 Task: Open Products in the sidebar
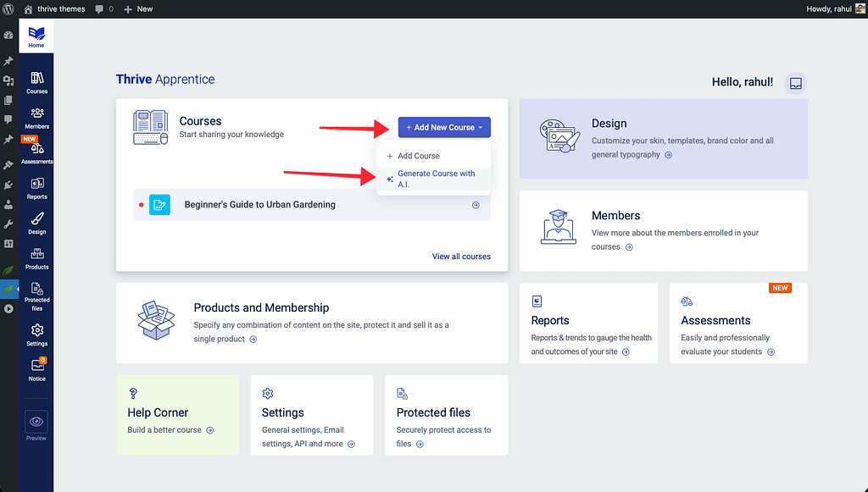(36, 258)
